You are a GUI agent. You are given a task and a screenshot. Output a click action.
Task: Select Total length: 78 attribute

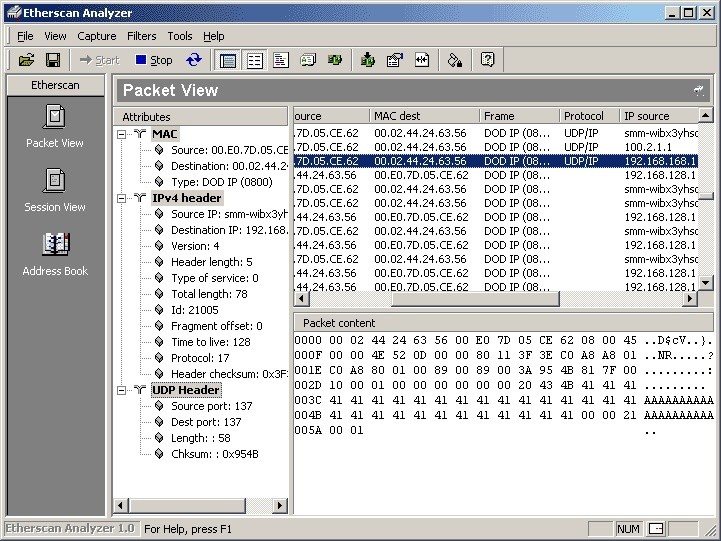pos(209,294)
